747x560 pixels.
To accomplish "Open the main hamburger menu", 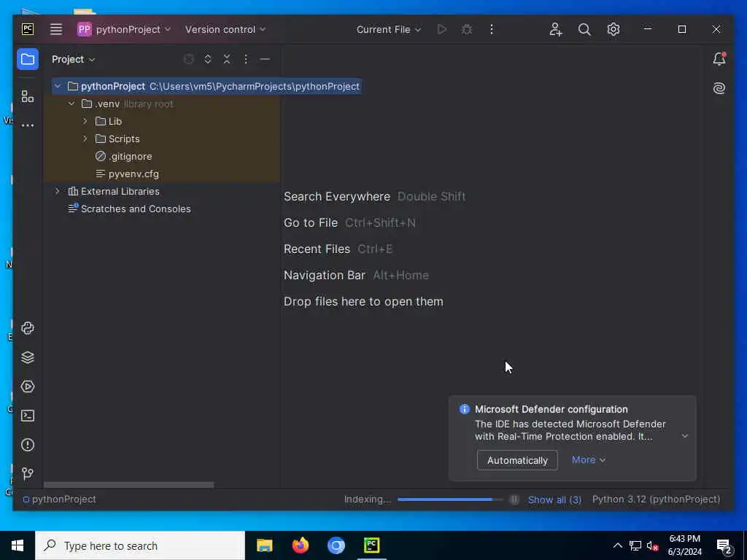I will [56, 29].
